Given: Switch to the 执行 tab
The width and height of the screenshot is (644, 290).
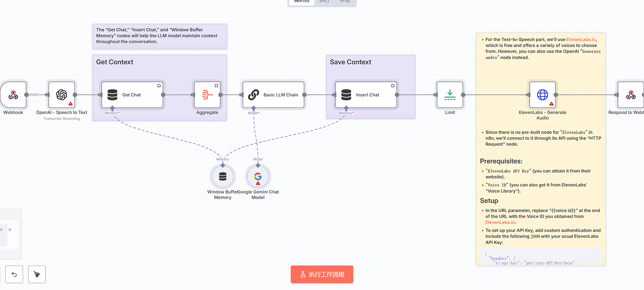Looking at the screenshot, I should (324, 2).
